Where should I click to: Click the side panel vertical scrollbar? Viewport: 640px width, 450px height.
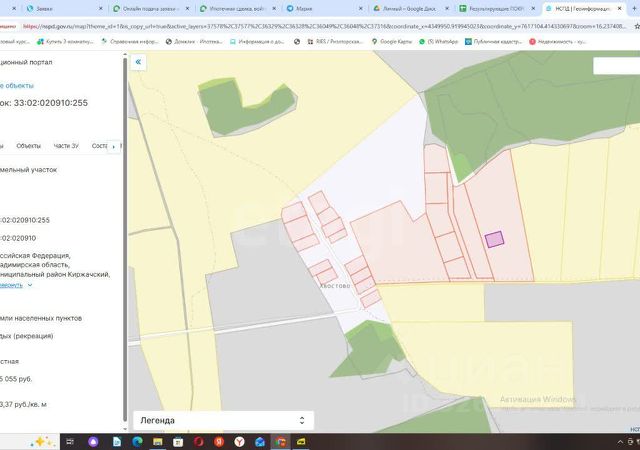click(x=125, y=241)
